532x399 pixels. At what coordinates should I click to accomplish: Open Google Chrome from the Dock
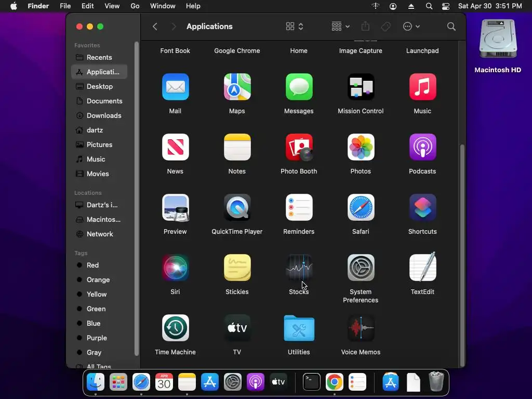pos(334,382)
